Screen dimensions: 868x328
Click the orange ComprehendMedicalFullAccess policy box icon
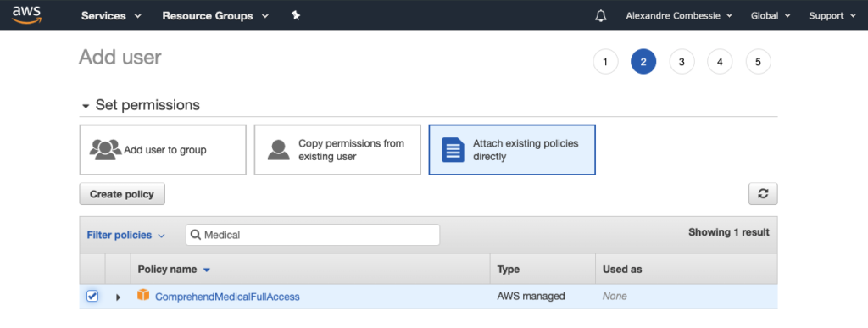pos(143,295)
